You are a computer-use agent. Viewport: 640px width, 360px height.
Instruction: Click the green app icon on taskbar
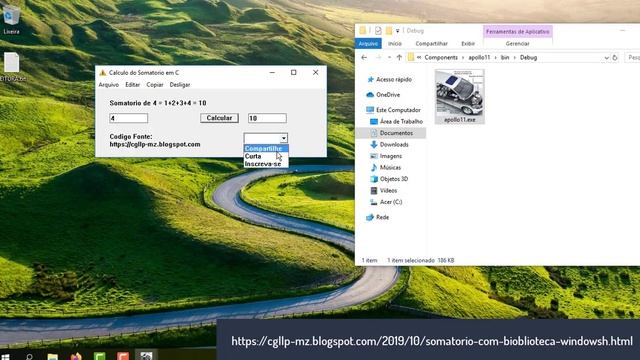(100, 356)
